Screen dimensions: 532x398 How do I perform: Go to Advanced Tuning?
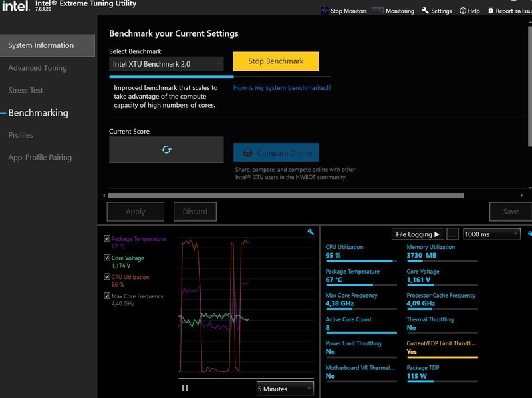point(38,68)
